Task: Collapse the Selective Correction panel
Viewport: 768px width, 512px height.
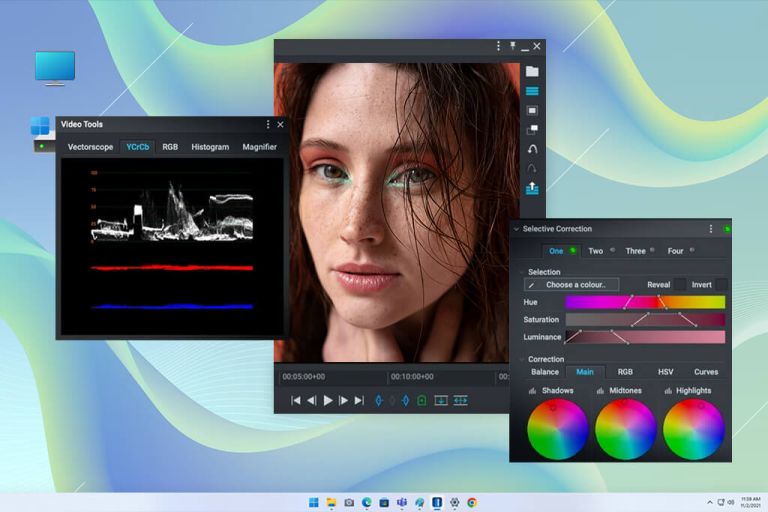Action: 517,229
